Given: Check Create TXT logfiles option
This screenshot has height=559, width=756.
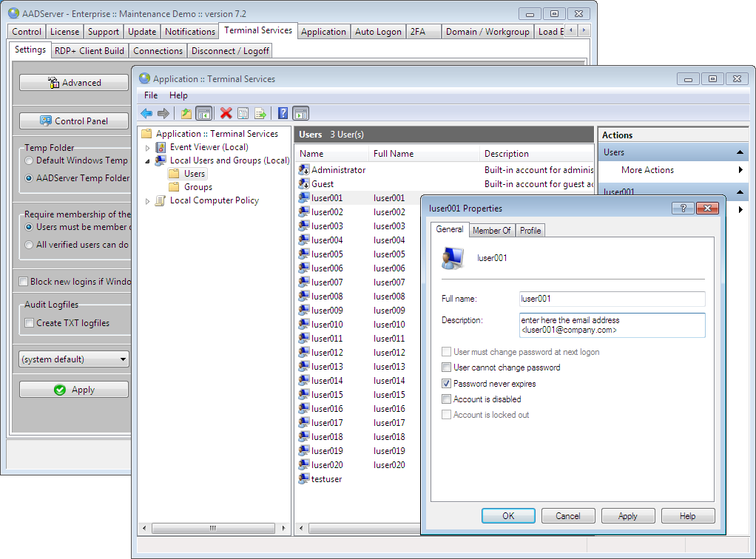Looking at the screenshot, I should coord(29,323).
